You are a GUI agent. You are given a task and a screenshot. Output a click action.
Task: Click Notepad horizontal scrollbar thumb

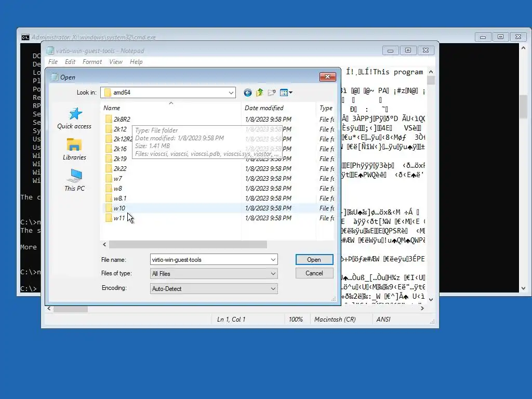click(71, 309)
